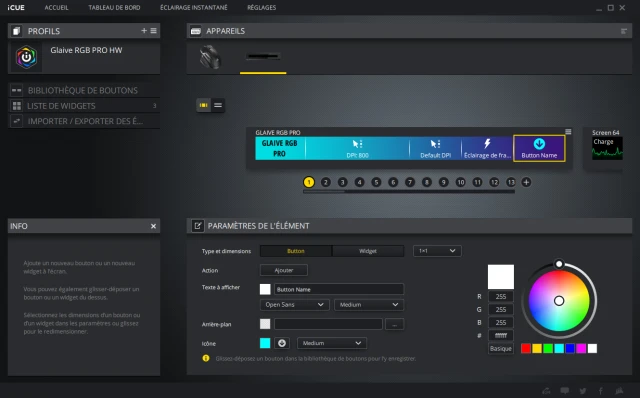Viewport: 640px width, 398px height.
Task: Switch to screen number 5
Action: (376, 182)
